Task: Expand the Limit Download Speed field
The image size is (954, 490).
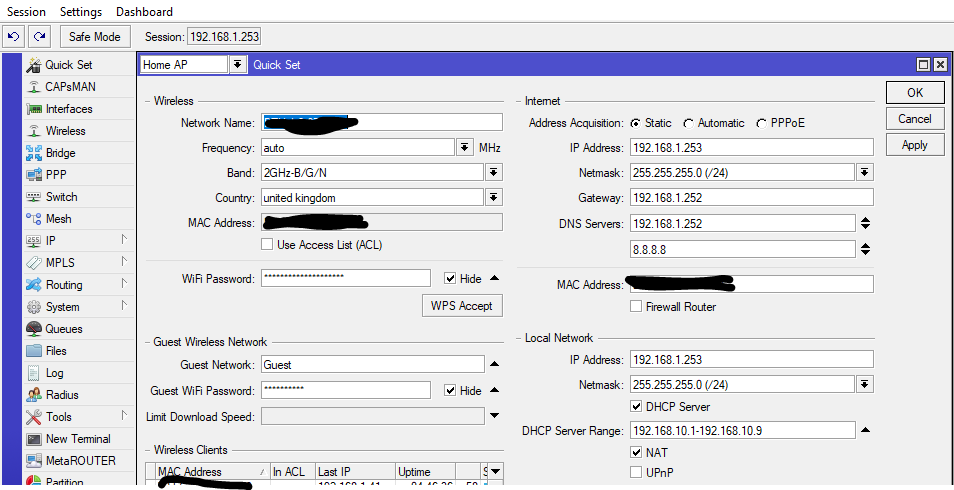Action: (495, 416)
